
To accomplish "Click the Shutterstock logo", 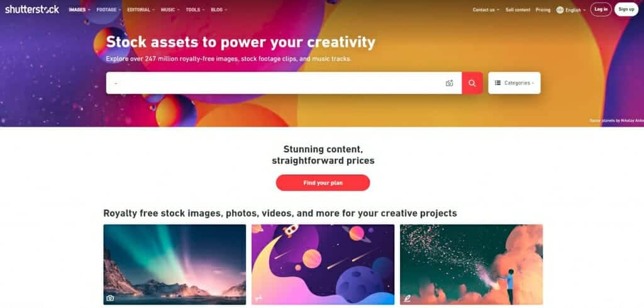I will coord(32,9).
